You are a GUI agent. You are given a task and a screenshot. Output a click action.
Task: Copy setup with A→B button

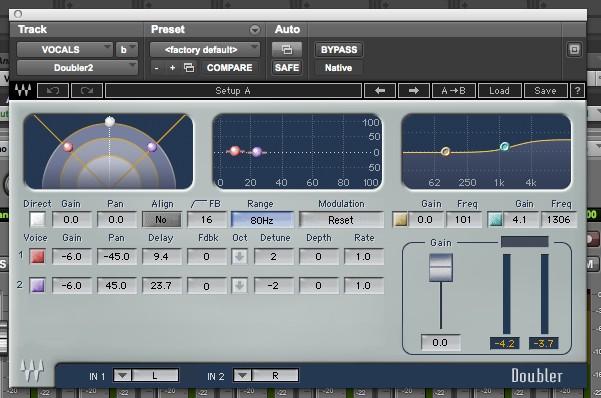pyautogui.click(x=453, y=91)
